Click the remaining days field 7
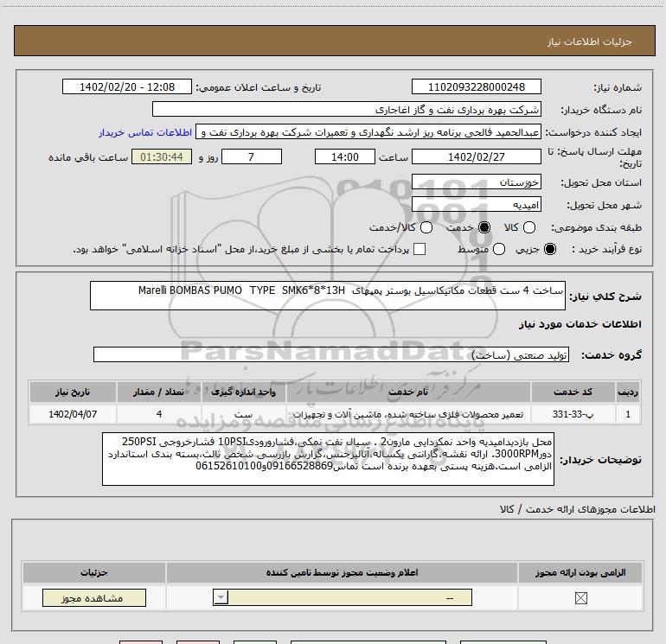This screenshot has width=666, height=644. (252, 156)
